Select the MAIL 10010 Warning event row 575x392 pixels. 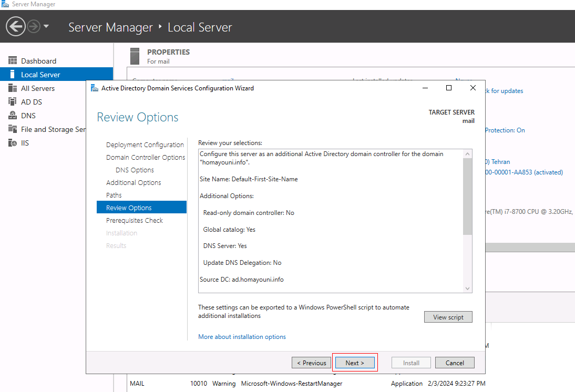tap(307, 383)
